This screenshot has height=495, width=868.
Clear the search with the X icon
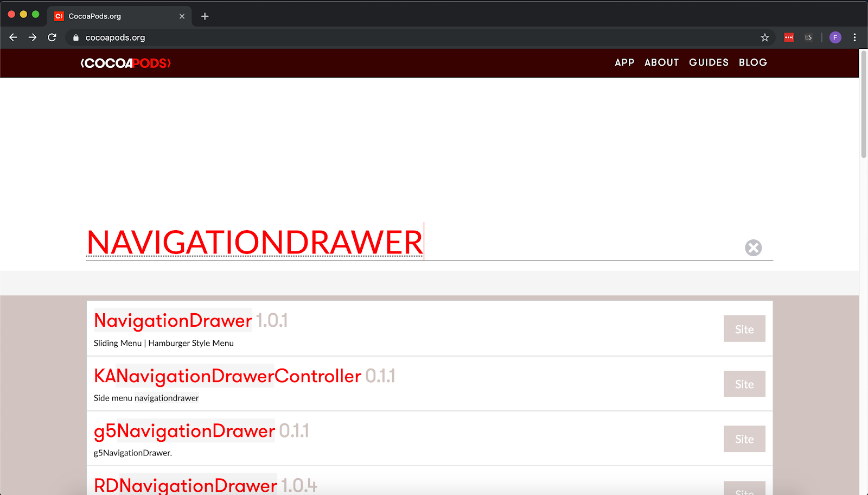click(x=753, y=247)
